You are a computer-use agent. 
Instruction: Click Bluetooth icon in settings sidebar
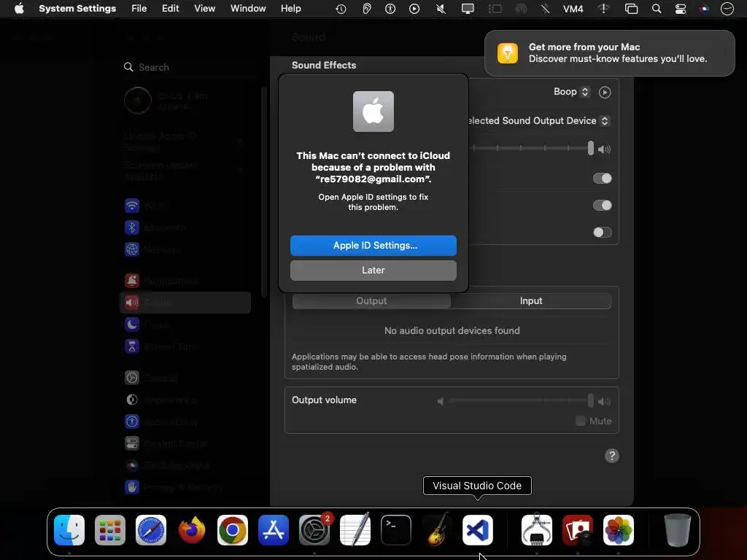[132, 227]
